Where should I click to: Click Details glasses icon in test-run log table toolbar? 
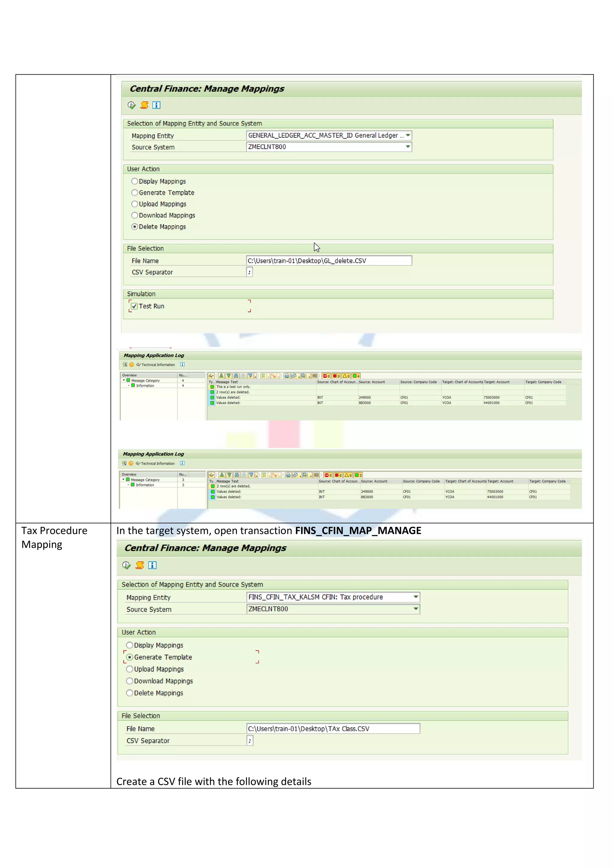click(x=211, y=376)
